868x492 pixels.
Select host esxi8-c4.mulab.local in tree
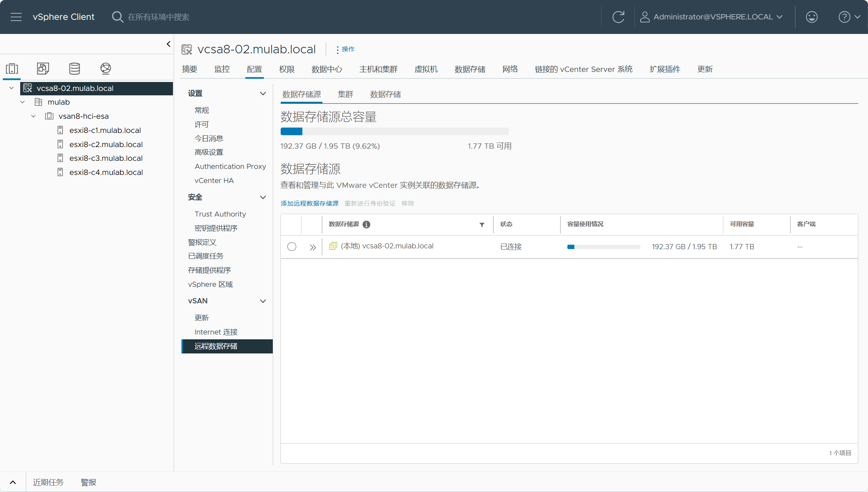[106, 172]
